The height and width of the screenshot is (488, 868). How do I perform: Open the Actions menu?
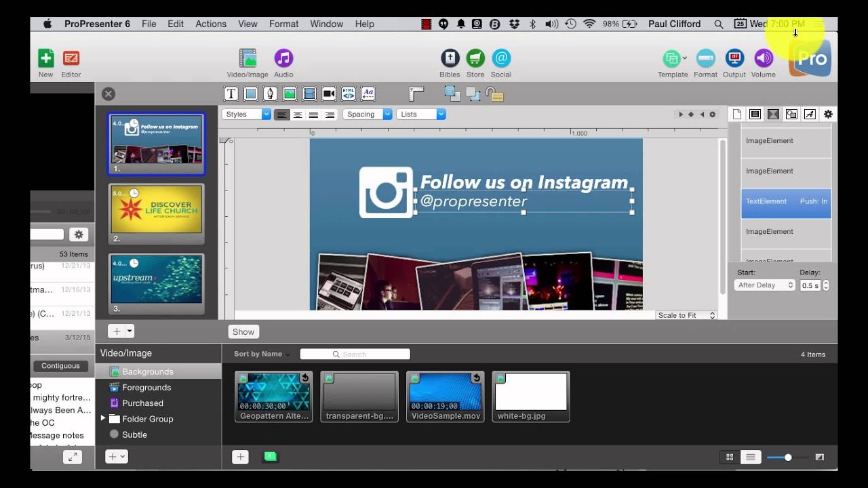pyautogui.click(x=211, y=24)
